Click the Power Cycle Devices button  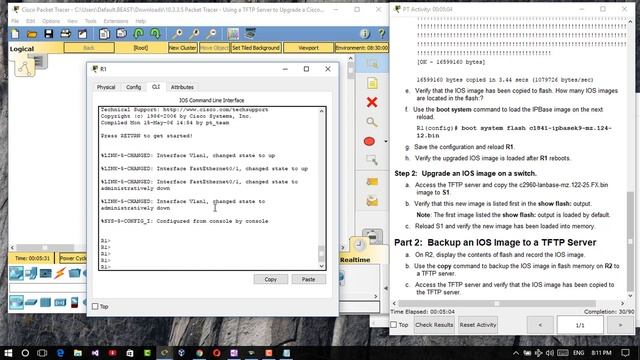point(73,258)
